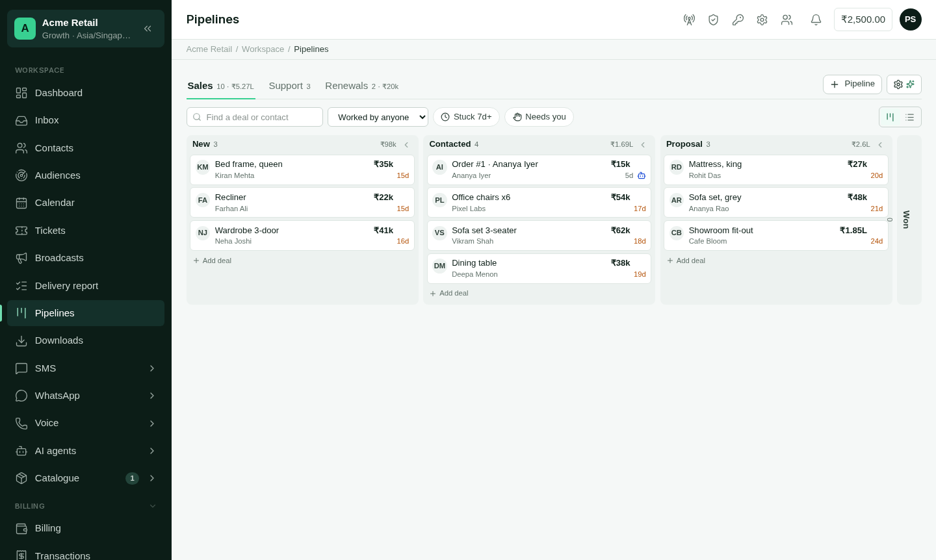This screenshot has height=560, width=936.
Task: Open the Showroom fit-out deal card
Action: point(776,235)
